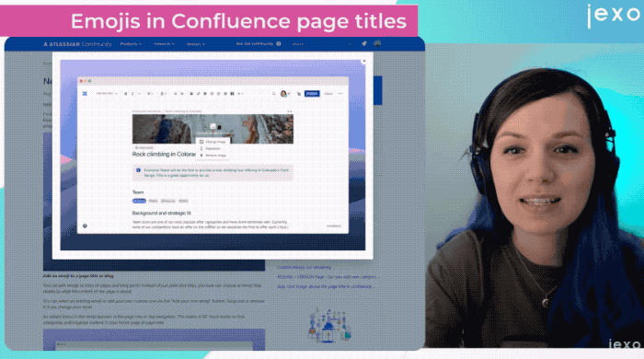
Task: Click the Add emoji button above title
Action: (x=144, y=147)
